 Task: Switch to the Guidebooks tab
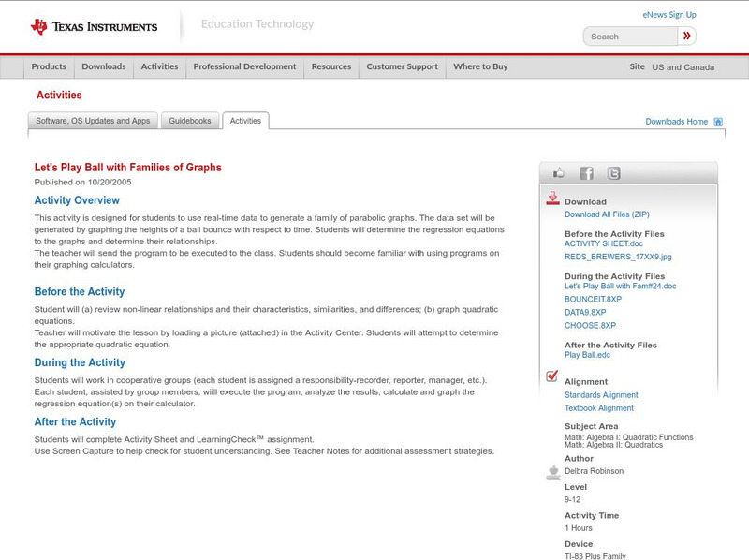click(190, 121)
